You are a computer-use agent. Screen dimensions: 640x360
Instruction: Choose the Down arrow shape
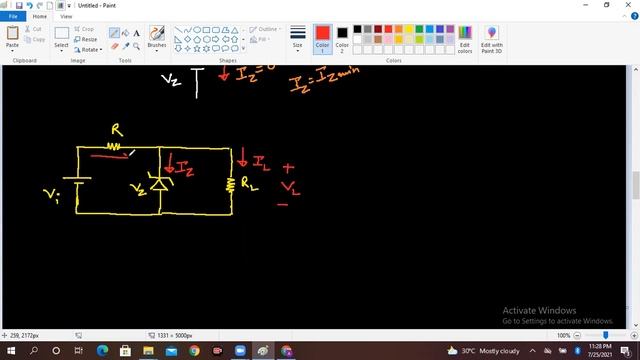pyautogui.click(x=178, y=49)
